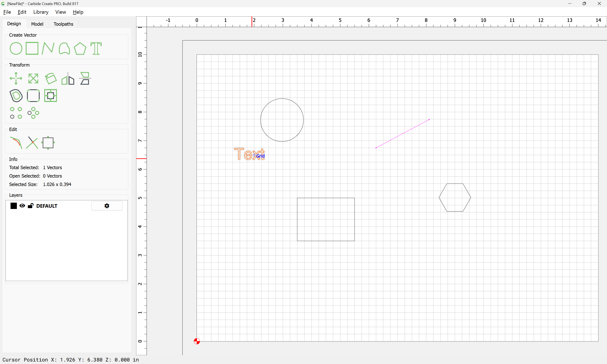Click the DEFAULT layer black color swatch
This screenshot has height=364, width=607.
click(x=14, y=206)
